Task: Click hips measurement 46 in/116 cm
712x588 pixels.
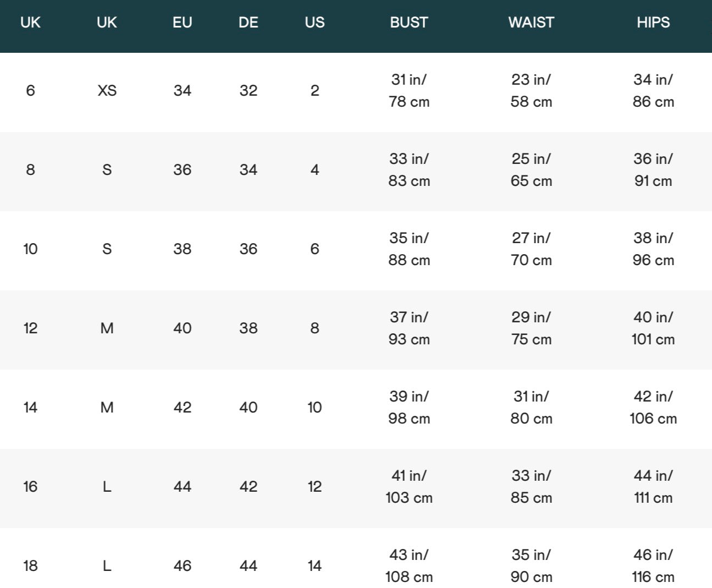Action: coord(653,566)
